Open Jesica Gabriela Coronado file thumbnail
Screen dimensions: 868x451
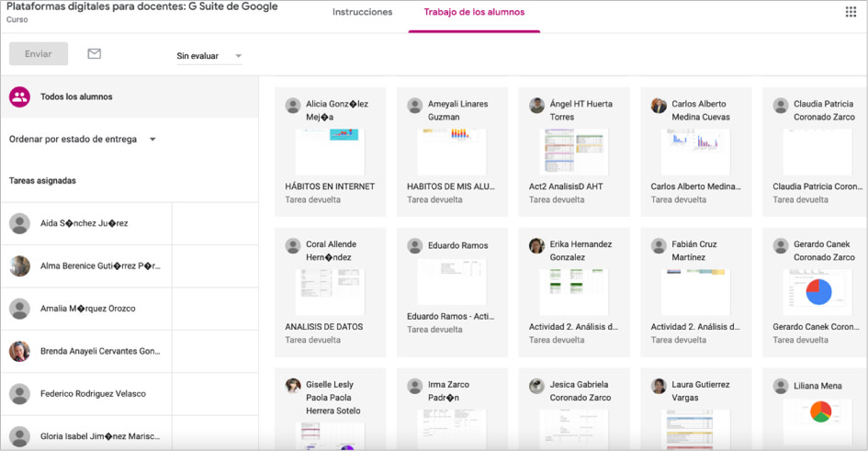coord(573,430)
